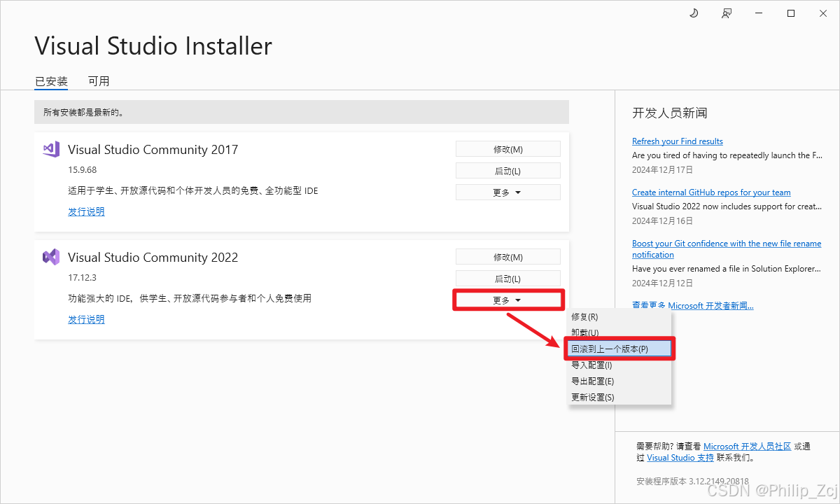Open the Refresh your Find results article

[678, 141]
